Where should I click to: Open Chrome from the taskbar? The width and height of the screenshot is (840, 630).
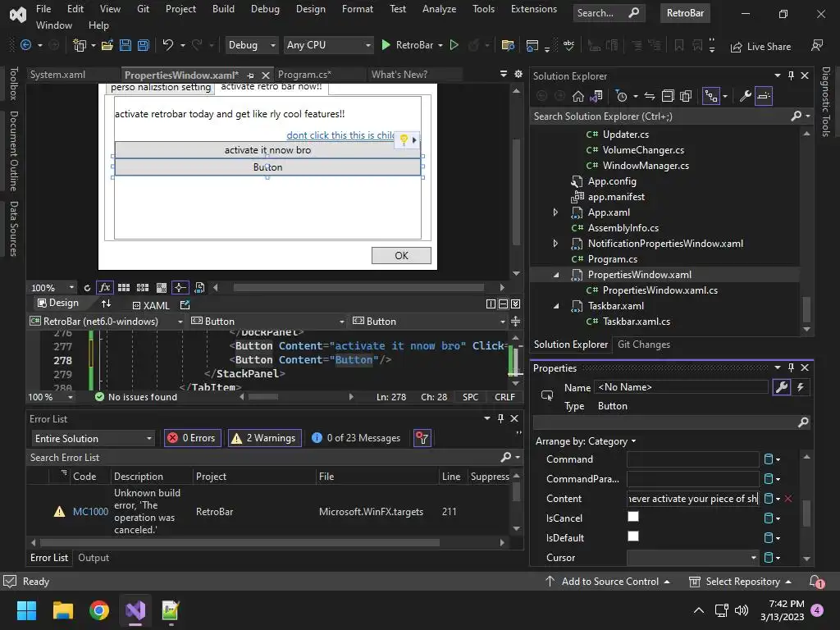coord(99,610)
